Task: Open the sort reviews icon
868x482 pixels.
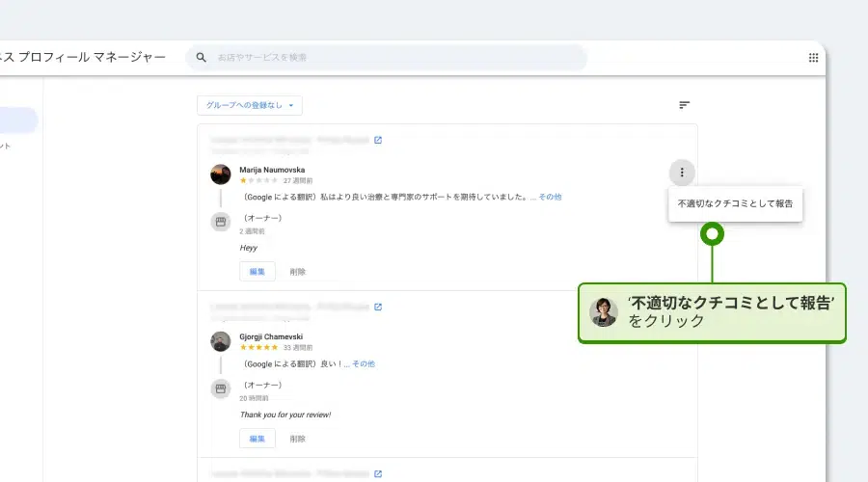Action: 684,105
